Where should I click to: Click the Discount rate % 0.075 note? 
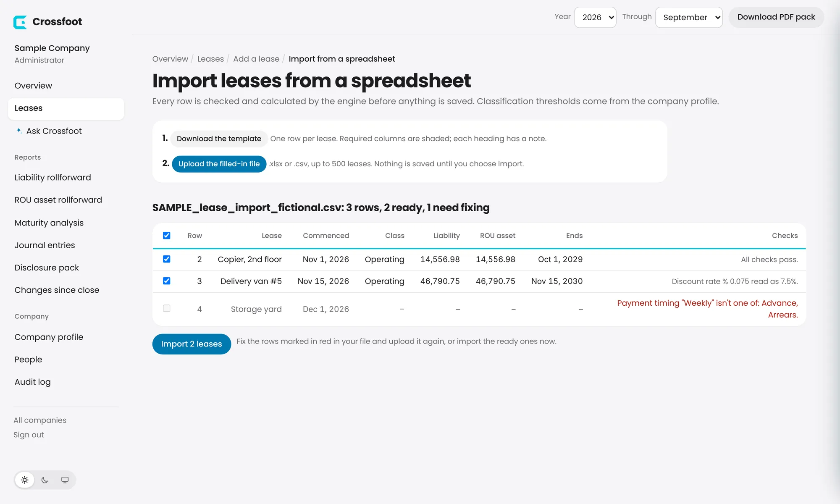pos(735,281)
